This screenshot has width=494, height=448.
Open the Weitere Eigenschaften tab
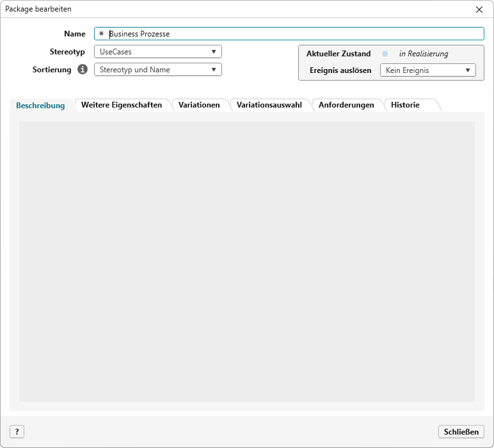pos(122,105)
